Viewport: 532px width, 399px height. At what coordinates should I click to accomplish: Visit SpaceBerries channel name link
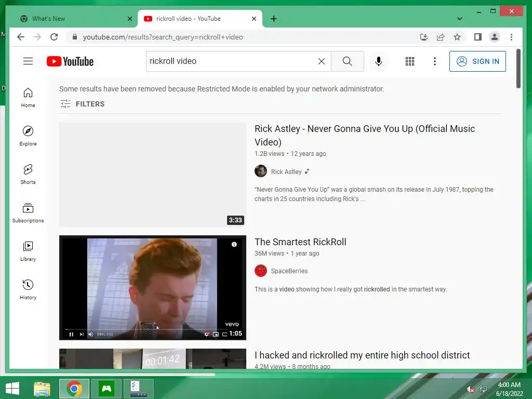point(289,271)
